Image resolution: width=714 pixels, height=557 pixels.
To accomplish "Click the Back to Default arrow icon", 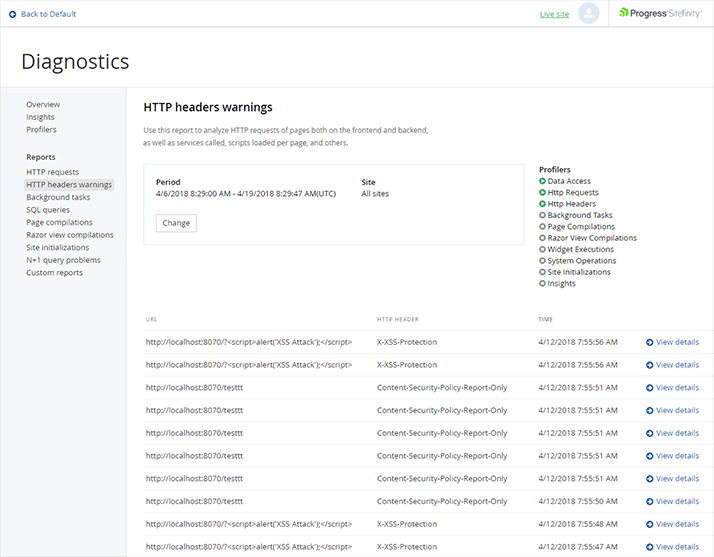I will [x=13, y=14].
